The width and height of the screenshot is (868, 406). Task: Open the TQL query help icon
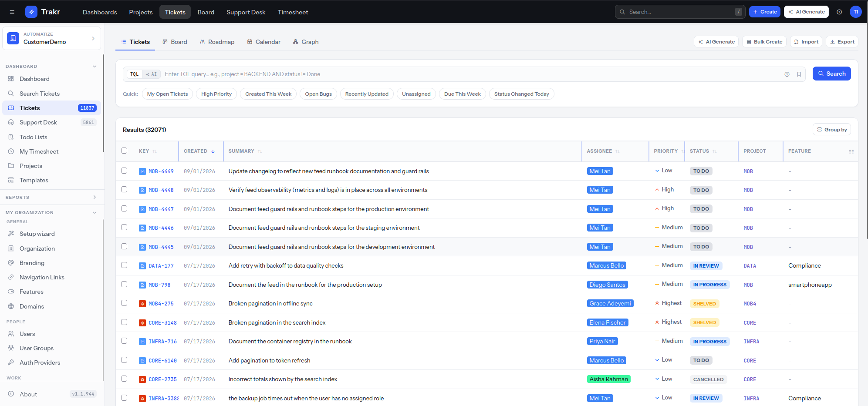pyautogui.click(x=787, y=74)
